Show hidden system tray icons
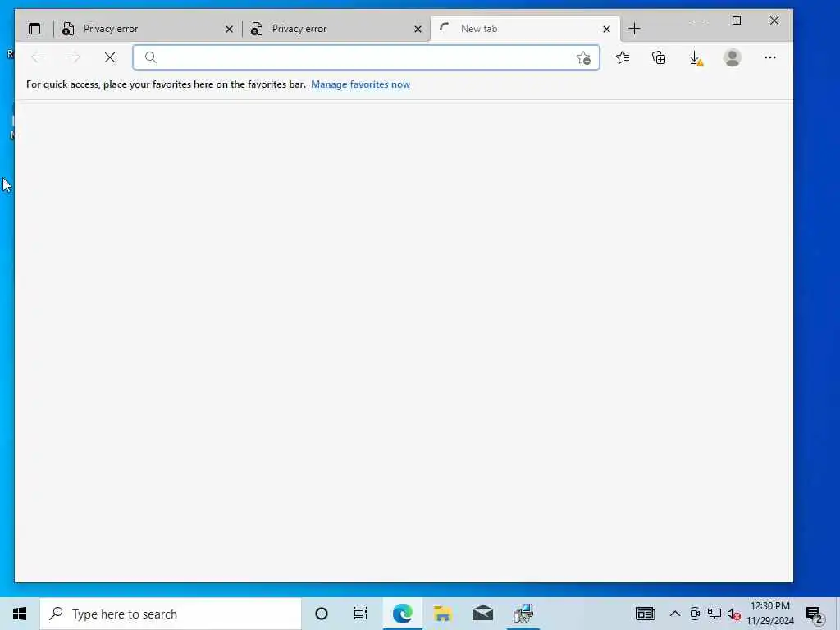840x630 pixels. 675,614
